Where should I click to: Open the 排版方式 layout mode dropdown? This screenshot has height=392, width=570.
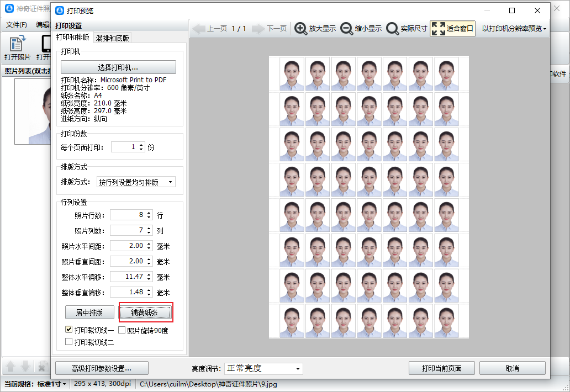point(136,182)
